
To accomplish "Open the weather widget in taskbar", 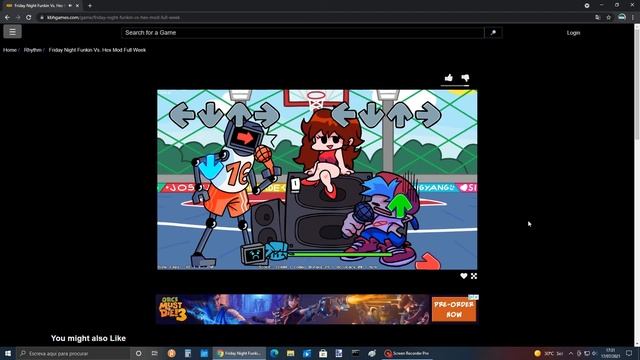I will coord(549,353).
